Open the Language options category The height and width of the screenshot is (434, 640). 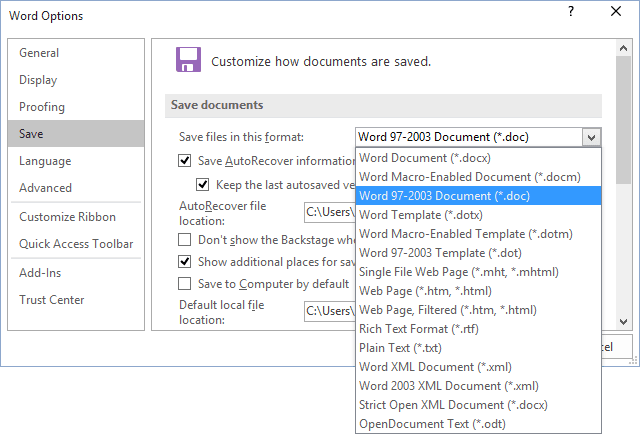(x=76, y=161)
